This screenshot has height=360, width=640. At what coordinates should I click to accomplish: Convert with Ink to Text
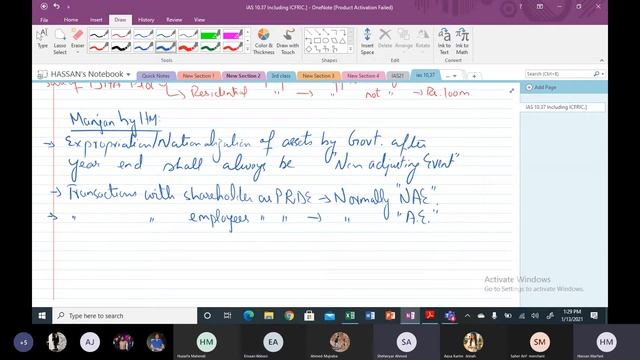pos(444,41)
